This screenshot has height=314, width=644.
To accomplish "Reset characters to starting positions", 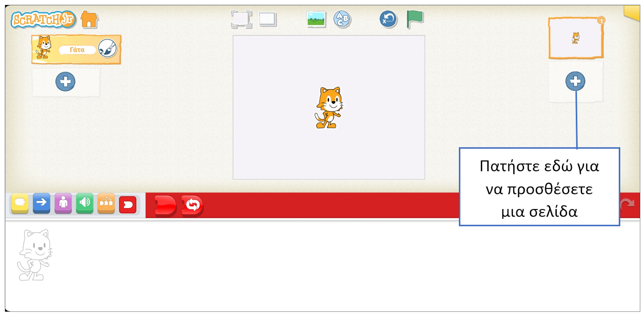I will pos(388,19).
